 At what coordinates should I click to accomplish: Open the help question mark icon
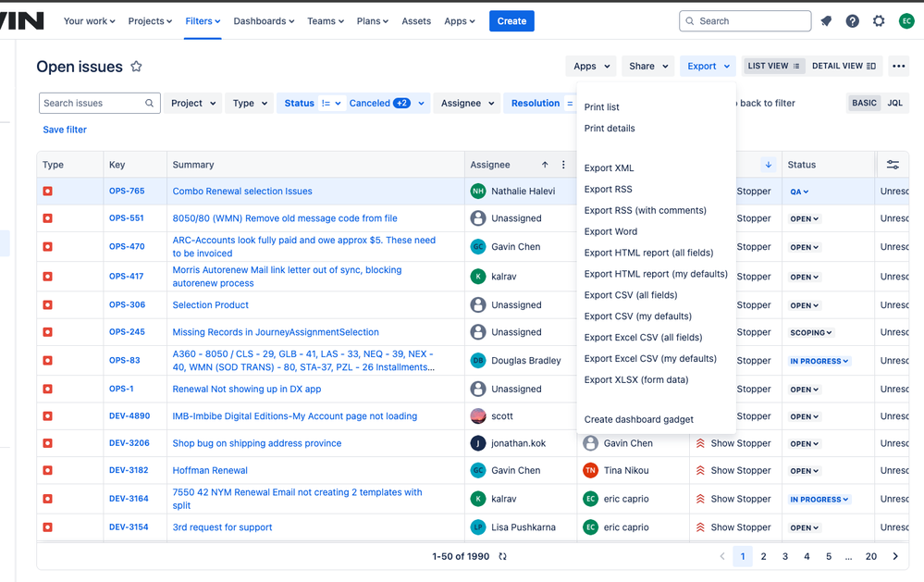pos(852,21)
